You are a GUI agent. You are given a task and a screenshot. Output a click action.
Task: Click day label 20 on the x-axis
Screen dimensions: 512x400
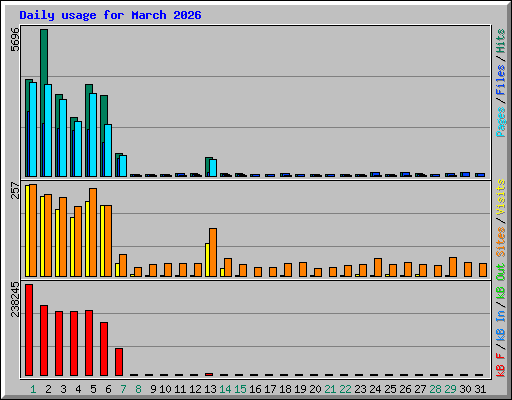(x=315, y=389)
